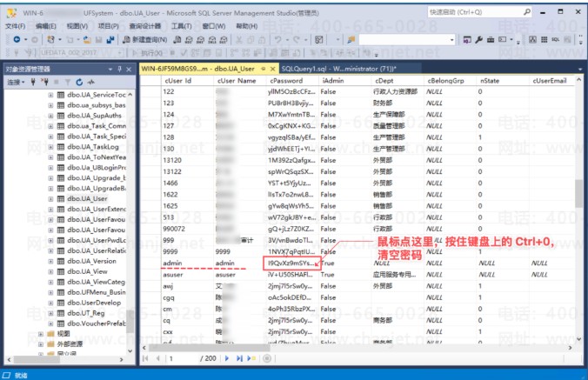Click the Move to New Row icon
Image resolution: width=588 pixels, height=380 pixels.
(x=251, y=358)
